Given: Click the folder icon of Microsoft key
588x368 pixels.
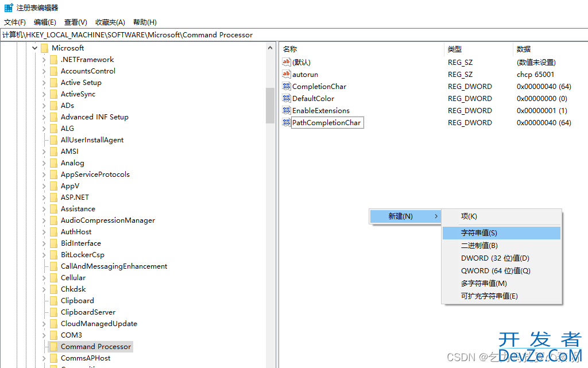Looking at the screenshot, I should point(45,48).
